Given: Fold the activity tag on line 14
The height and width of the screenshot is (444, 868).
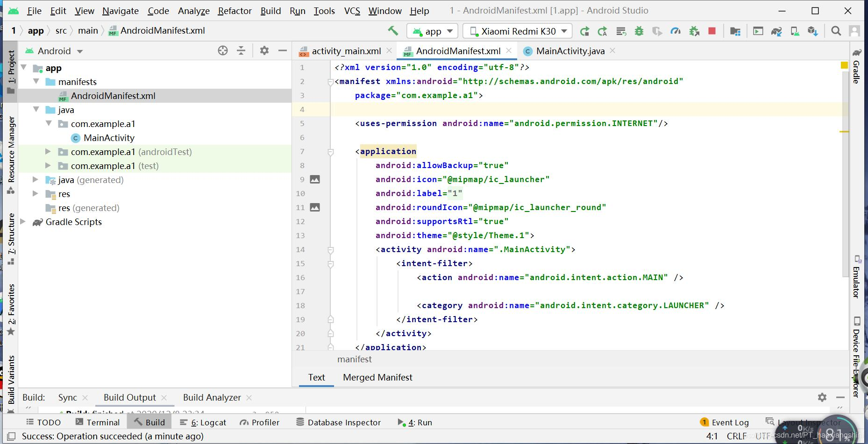Looking at the screenshot, I should [331, 250].
